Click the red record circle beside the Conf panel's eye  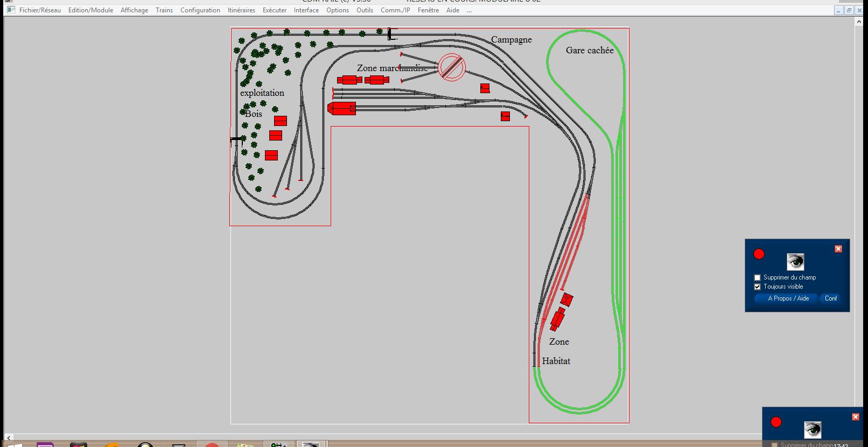point(759,254)
